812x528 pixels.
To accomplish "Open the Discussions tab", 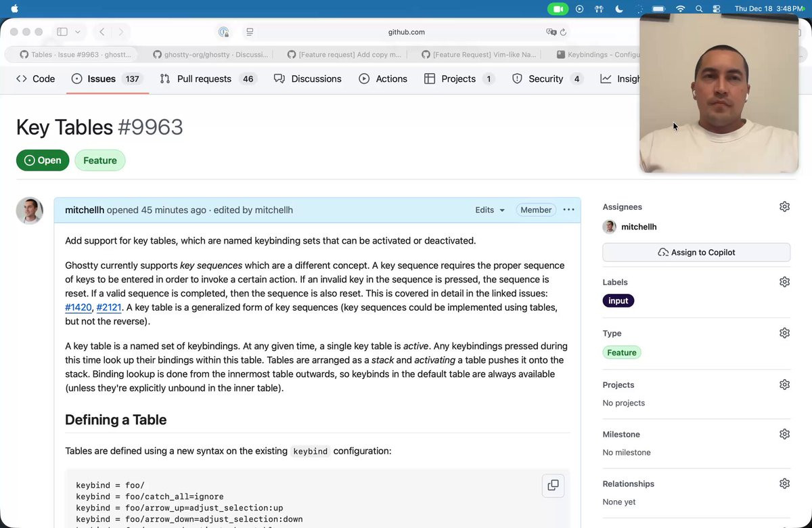I will tap(308, 79).
